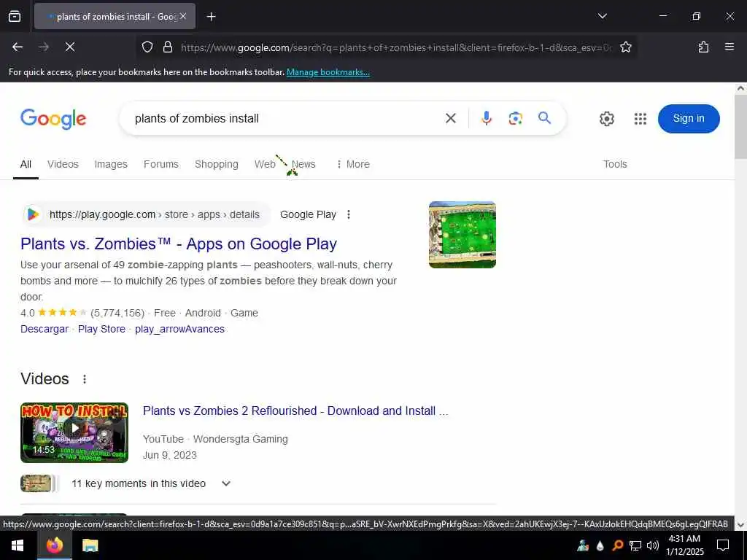Switch to the Images tab
Viewport: 747px width, 560px height.
(111, 164)
